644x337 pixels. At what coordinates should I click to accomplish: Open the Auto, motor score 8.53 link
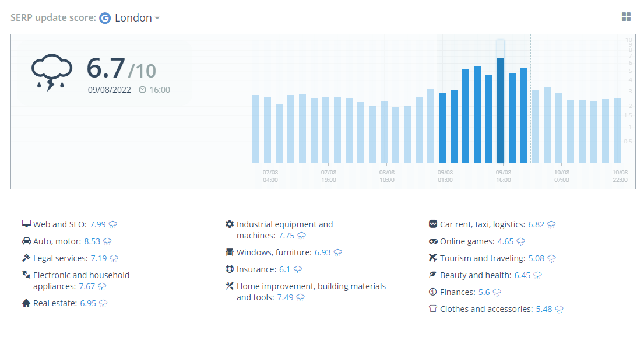(x=92, y=241)
